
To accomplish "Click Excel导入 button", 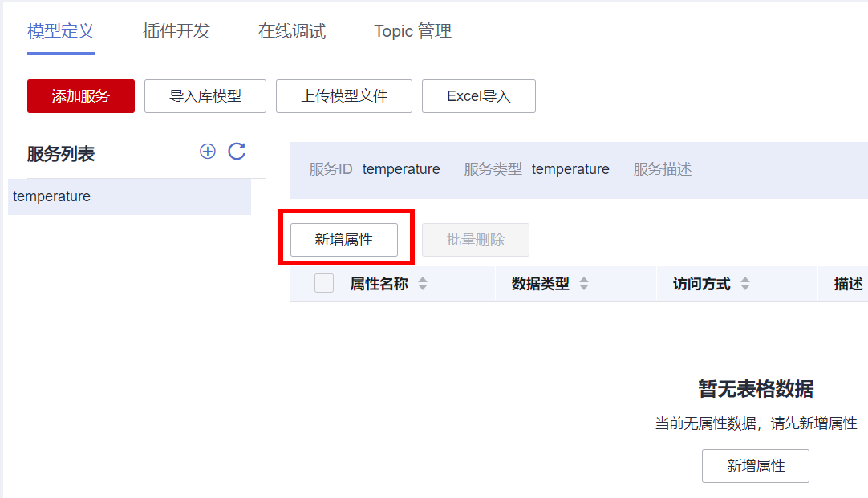I will pyautogui.click(x=479, y=96).
